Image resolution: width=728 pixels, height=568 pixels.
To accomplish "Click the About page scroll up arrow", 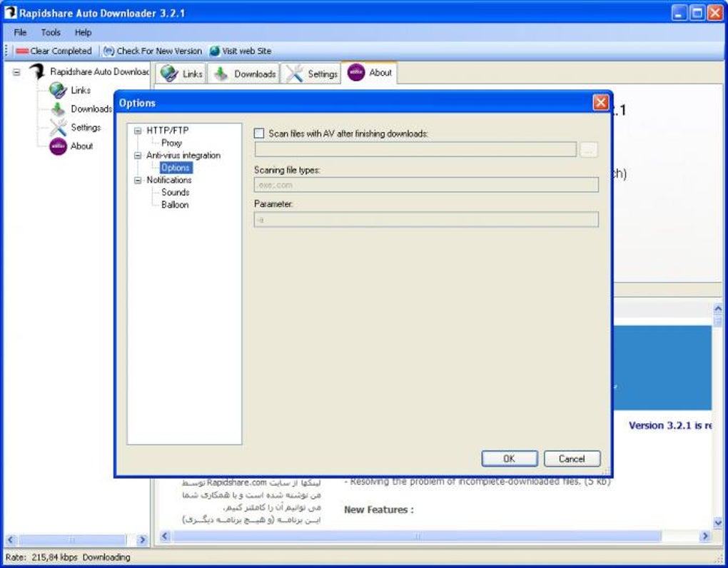I will click(718, 308).
